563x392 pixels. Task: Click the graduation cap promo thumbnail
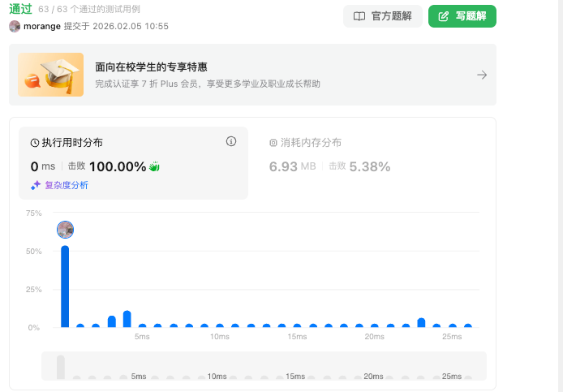50,75
